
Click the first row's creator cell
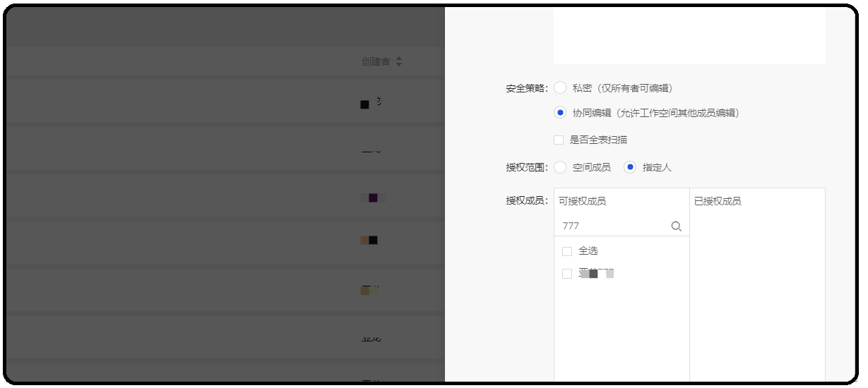tap(371, 103)
